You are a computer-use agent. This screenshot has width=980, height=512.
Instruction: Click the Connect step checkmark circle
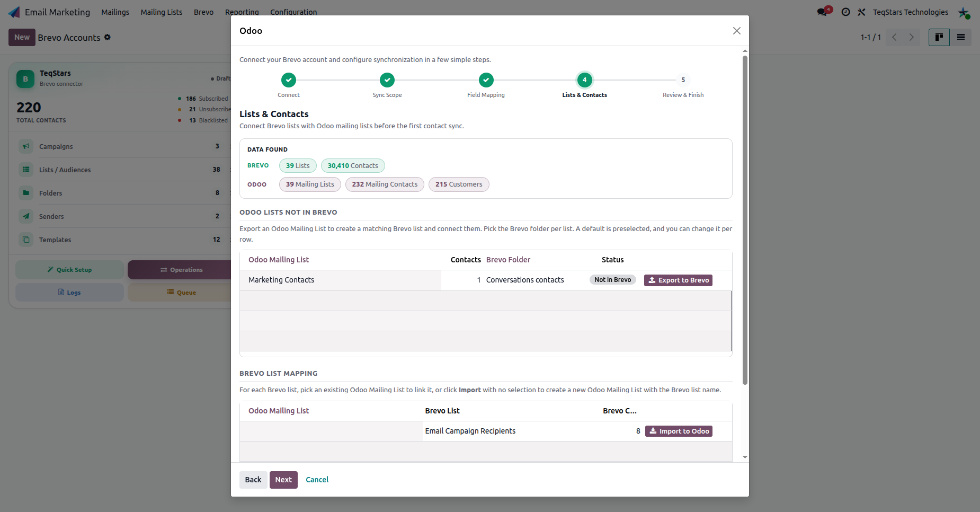(289, 80)
